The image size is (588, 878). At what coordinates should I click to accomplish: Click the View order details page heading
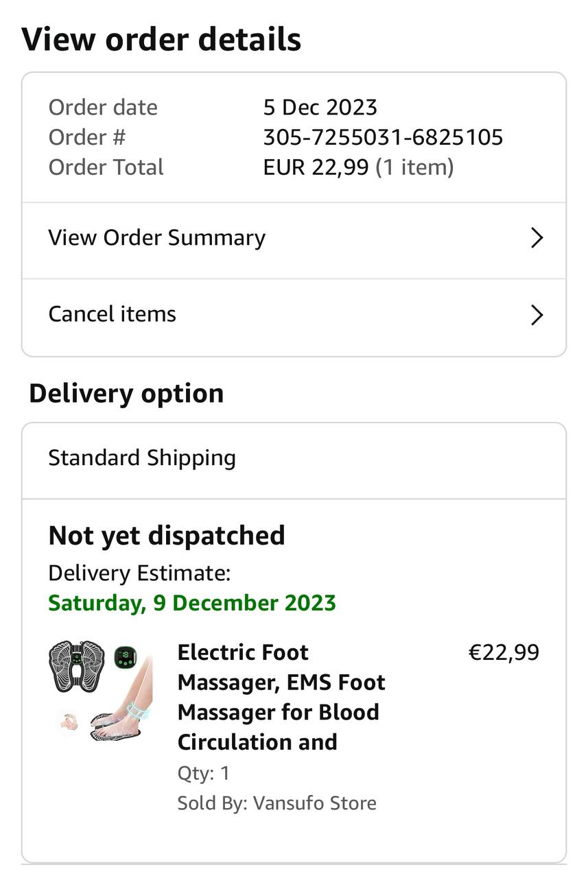click(161, 39)
